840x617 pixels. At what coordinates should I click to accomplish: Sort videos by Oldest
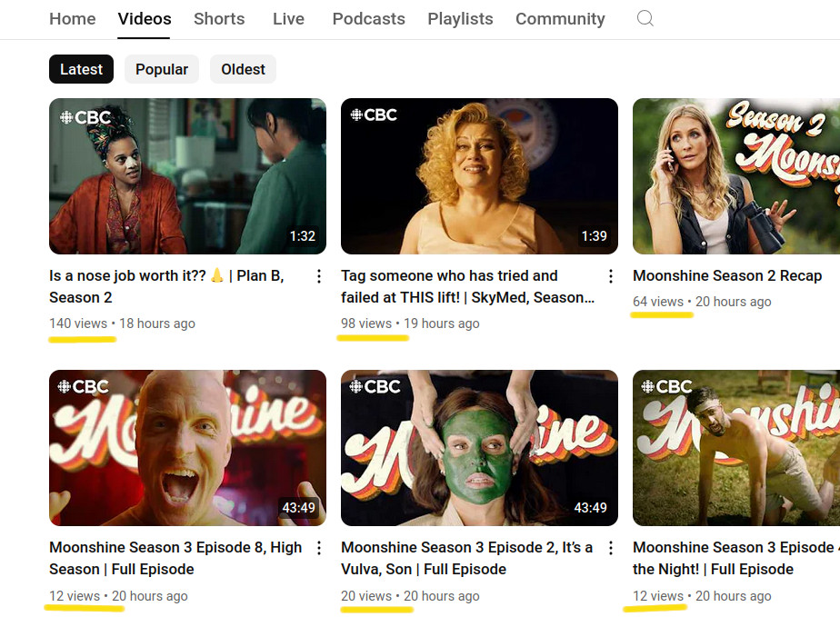point(243,69)
